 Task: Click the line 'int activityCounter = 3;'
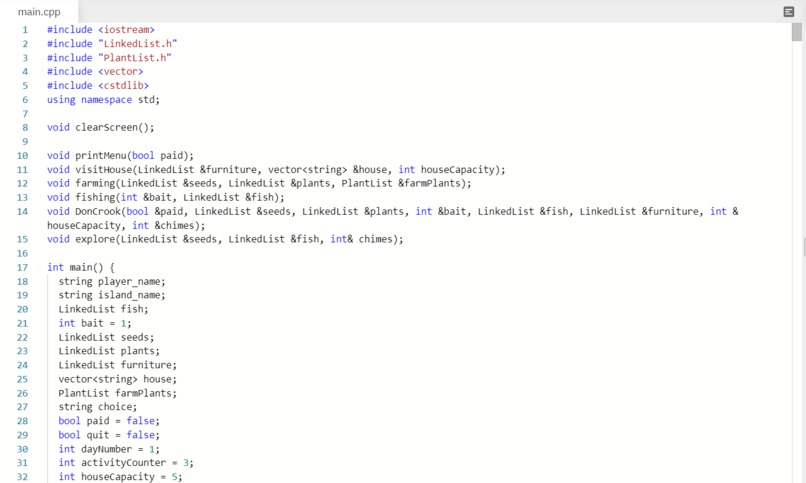click(126, 463)
